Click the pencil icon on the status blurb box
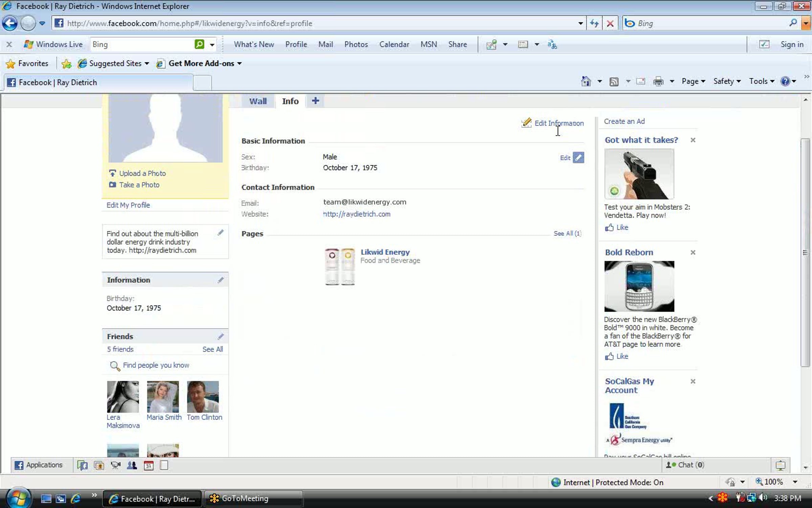 coord(221,232)
